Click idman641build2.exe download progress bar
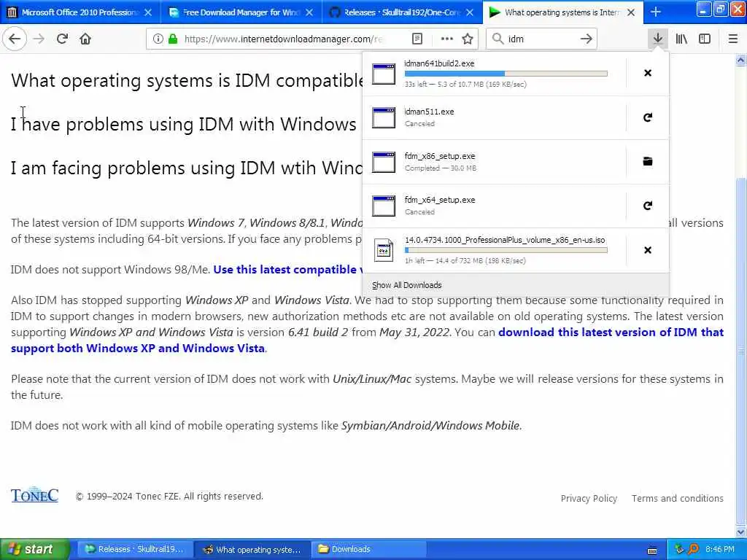This screenshot has width=747, height=560. (506, 74)
